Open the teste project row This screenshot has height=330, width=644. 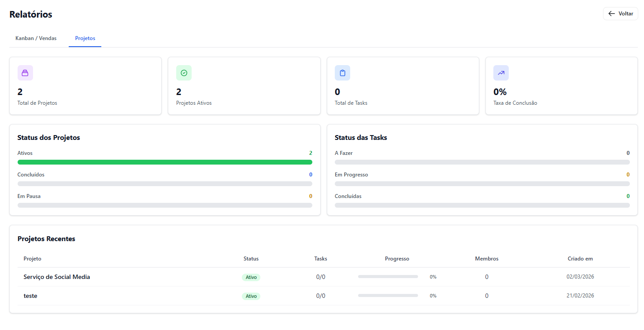pyautogui.click(x=30, y=296)
